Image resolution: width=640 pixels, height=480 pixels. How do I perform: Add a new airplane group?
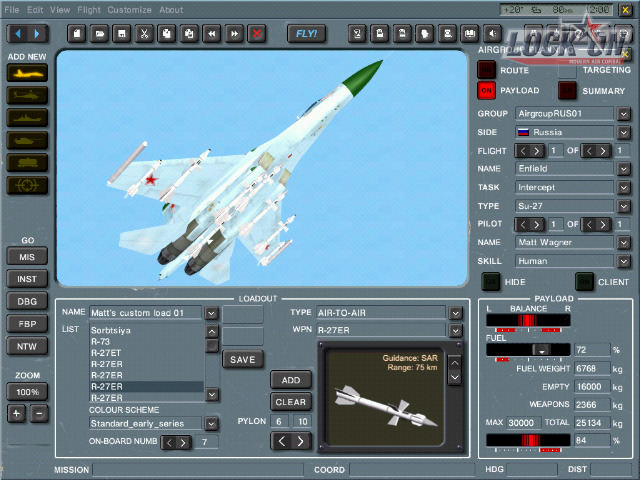tap(27, 73)
